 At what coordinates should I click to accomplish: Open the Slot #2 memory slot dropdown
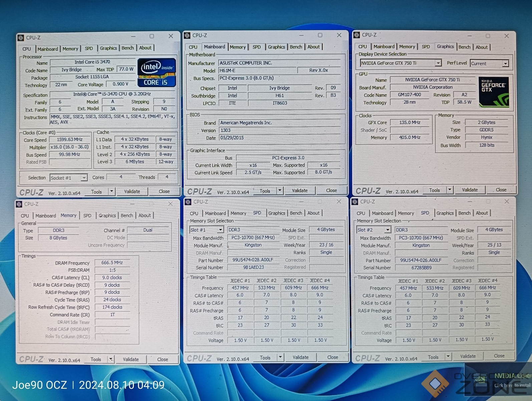[x=387, y=230]
